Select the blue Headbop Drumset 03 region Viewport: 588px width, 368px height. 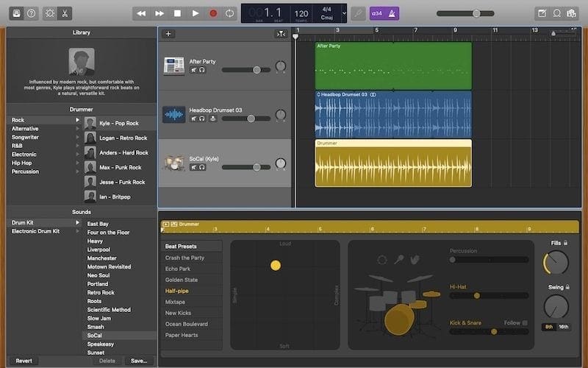[x=393, y=115]
